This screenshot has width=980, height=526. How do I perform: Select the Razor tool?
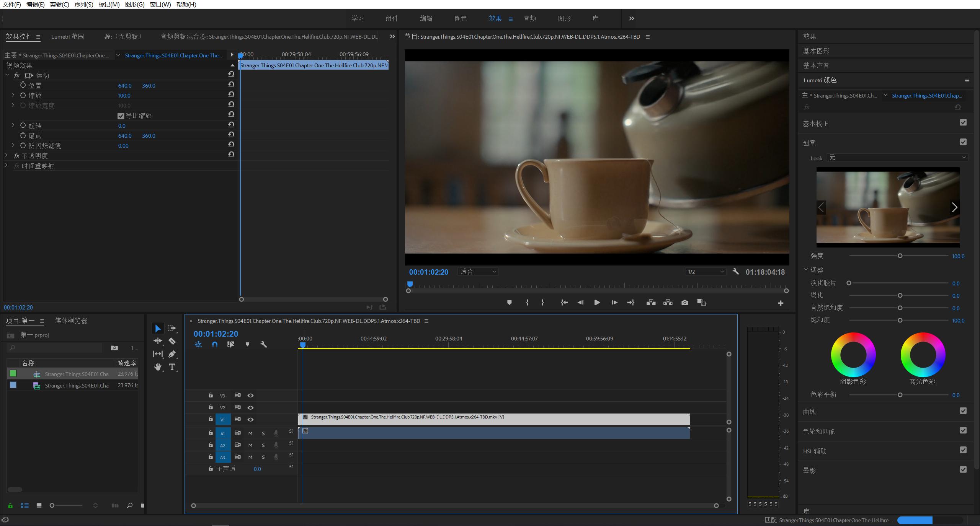click(172, 341)
